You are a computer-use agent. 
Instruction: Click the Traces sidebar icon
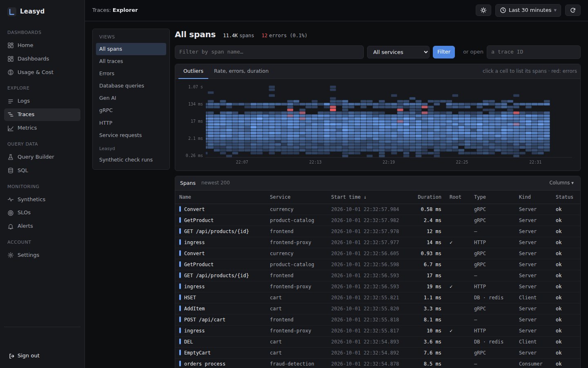(x=11, y=114)
